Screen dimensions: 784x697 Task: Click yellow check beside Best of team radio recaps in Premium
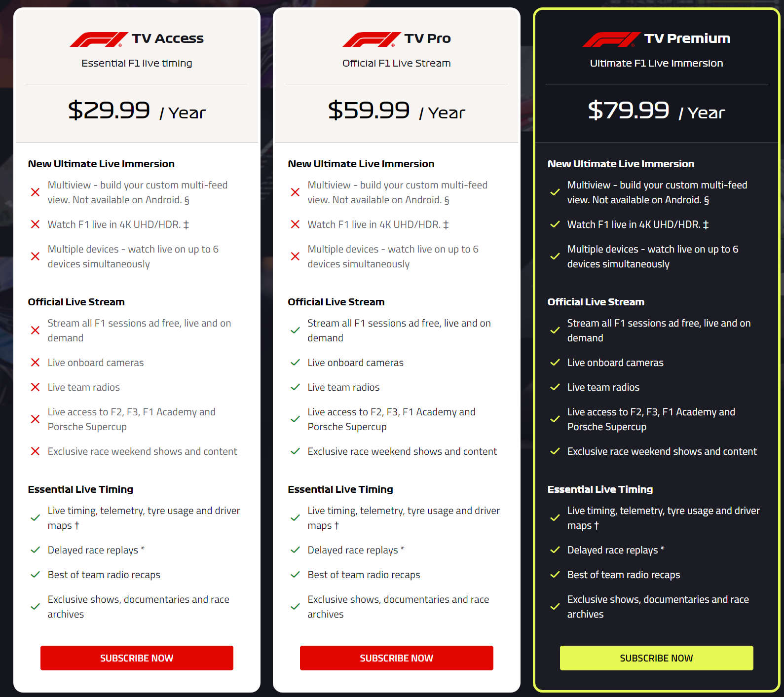tap(555, 575)
